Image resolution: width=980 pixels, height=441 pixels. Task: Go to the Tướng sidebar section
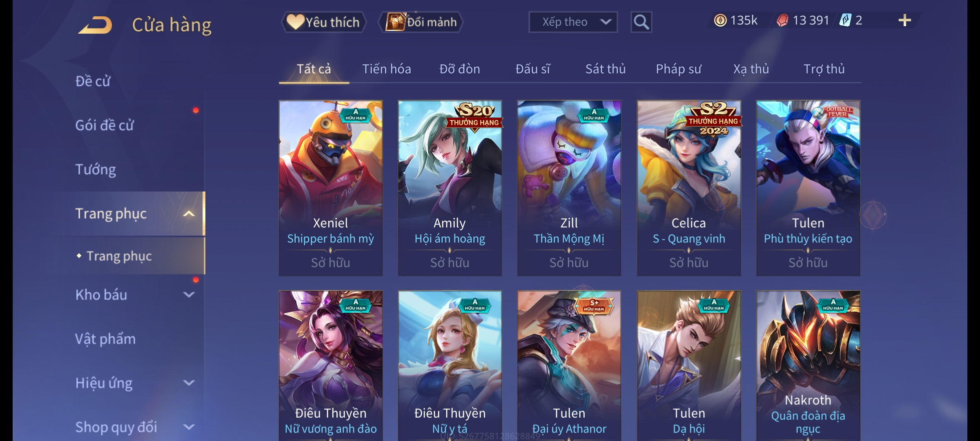point(96,169)
